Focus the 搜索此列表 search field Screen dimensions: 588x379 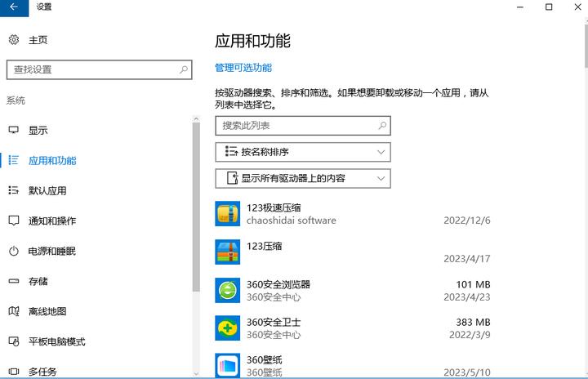[x=303, y=125]
